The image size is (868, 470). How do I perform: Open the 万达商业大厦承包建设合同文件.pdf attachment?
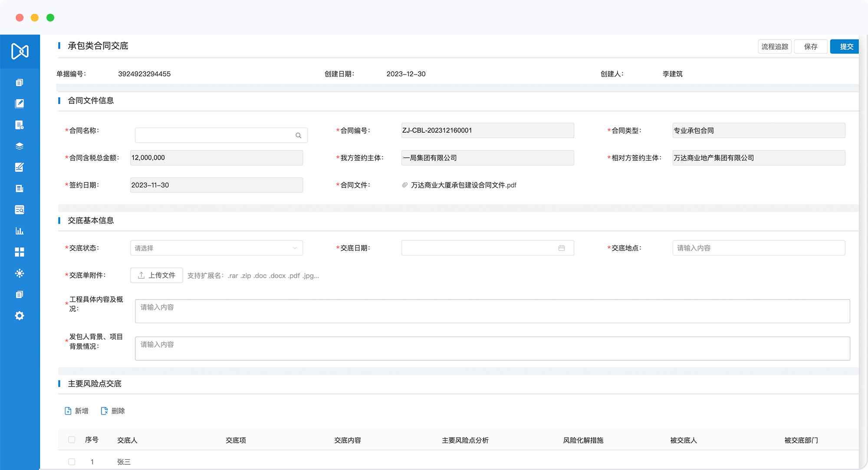pyautogui.click(x=463, y=185)
